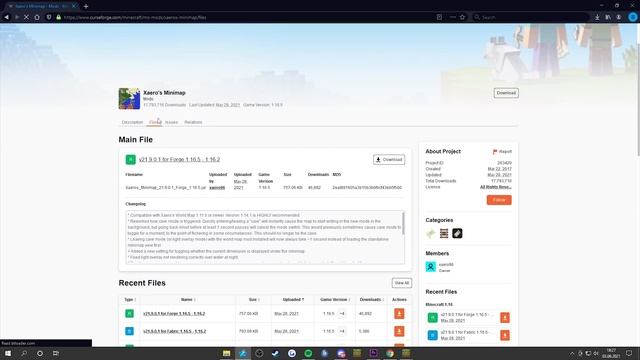Download the main file with Download button

pos(389,160)
